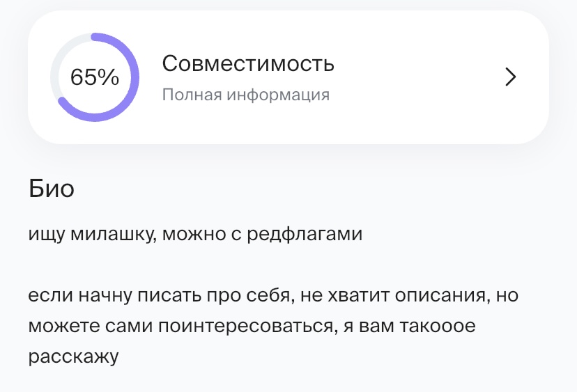The height and width of the screenshot is (392, 577).
Task: Tap the 65% percentage label
Action: (95, 77)
